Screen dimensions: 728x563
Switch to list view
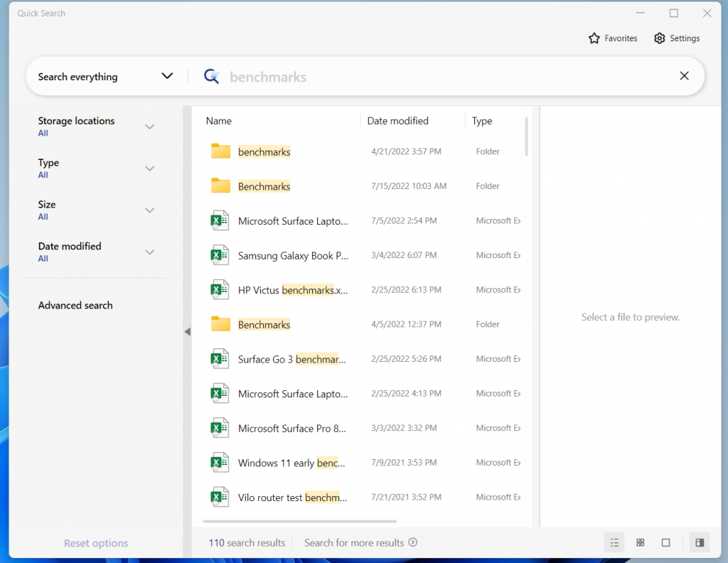tap(614, 542)
